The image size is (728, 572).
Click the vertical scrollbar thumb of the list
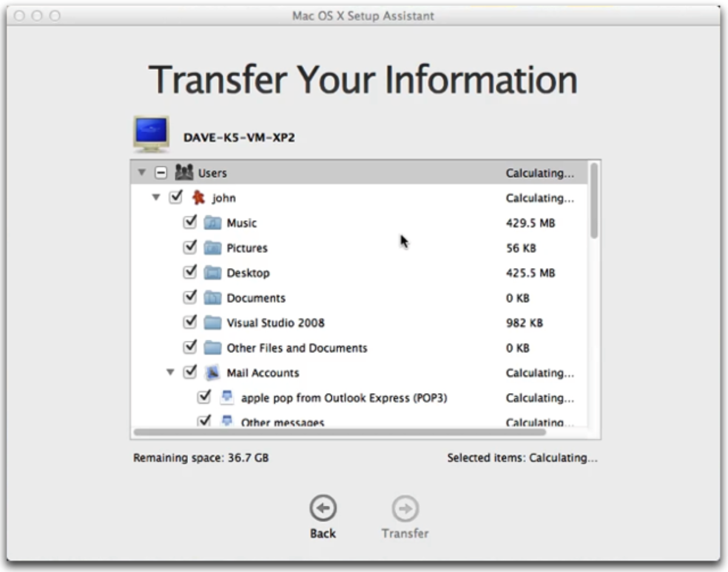pyautogui.click(x=594, y=200)
